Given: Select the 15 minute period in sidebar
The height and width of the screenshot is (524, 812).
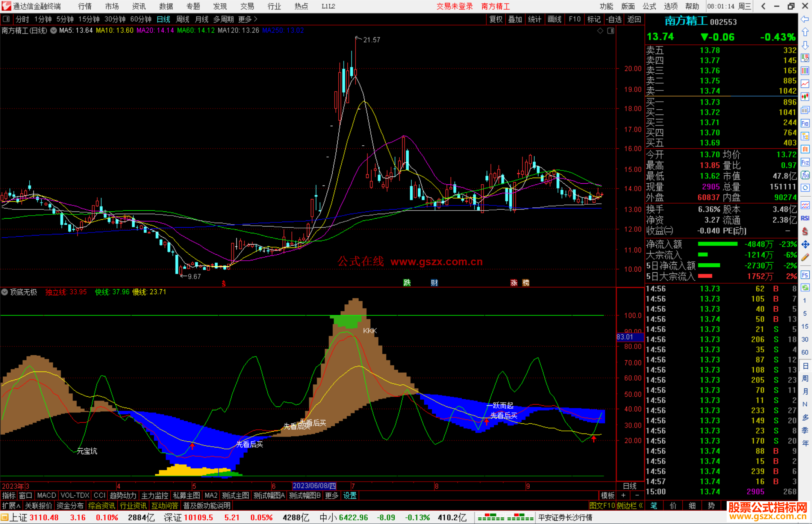Looking at the screenshot, I should pos(805,326).
